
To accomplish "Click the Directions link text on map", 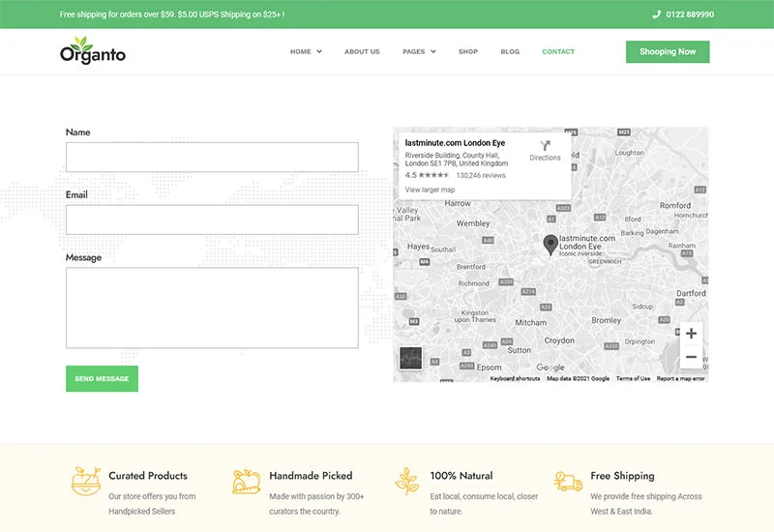I will pos(545,158).
